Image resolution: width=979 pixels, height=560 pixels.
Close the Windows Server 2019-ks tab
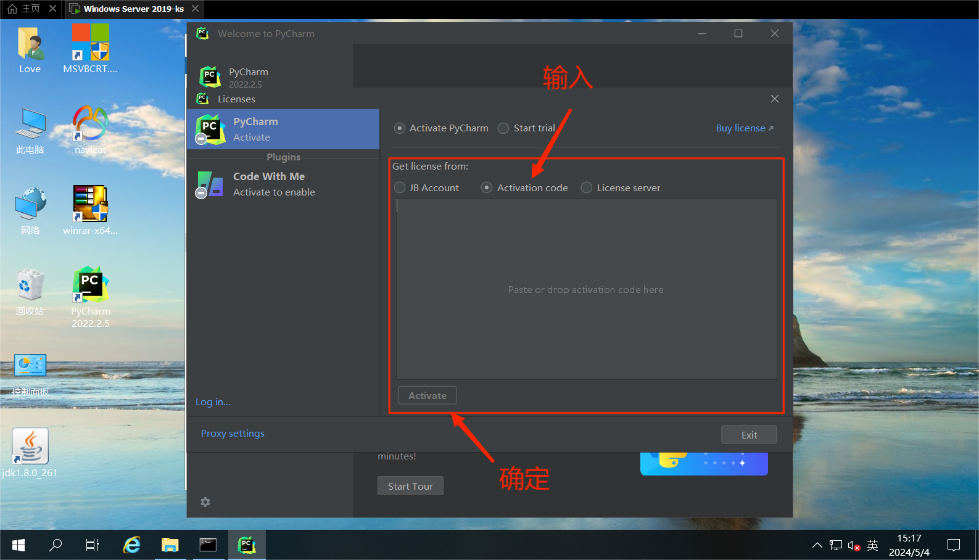195,9
